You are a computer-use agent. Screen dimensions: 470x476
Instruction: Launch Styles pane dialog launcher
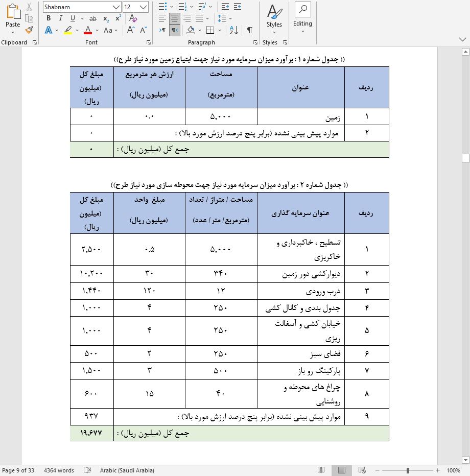[285, 42]
